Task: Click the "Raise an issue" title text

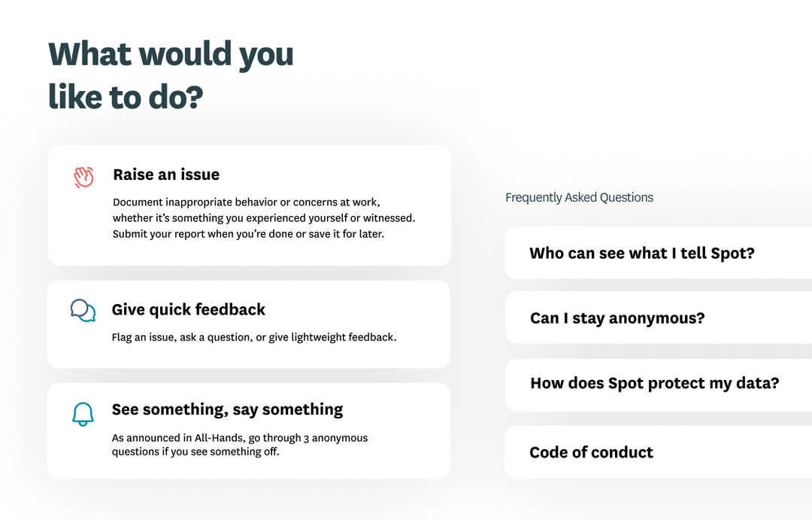Action: tap(166, 175)
